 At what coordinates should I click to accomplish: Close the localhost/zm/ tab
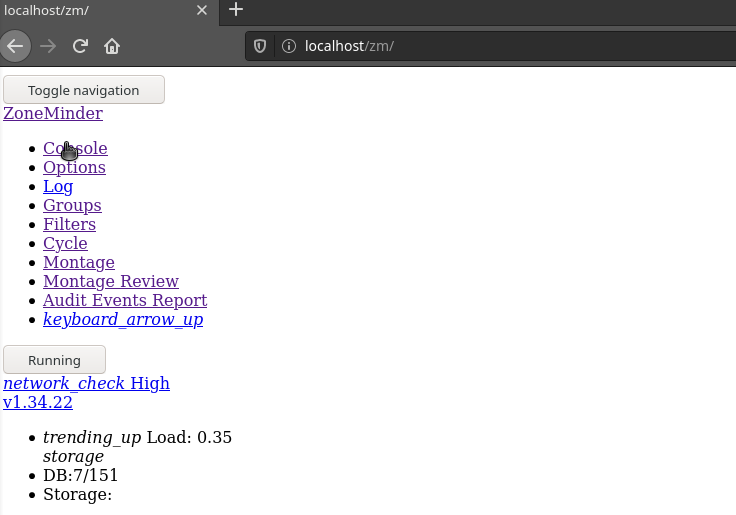202,10
